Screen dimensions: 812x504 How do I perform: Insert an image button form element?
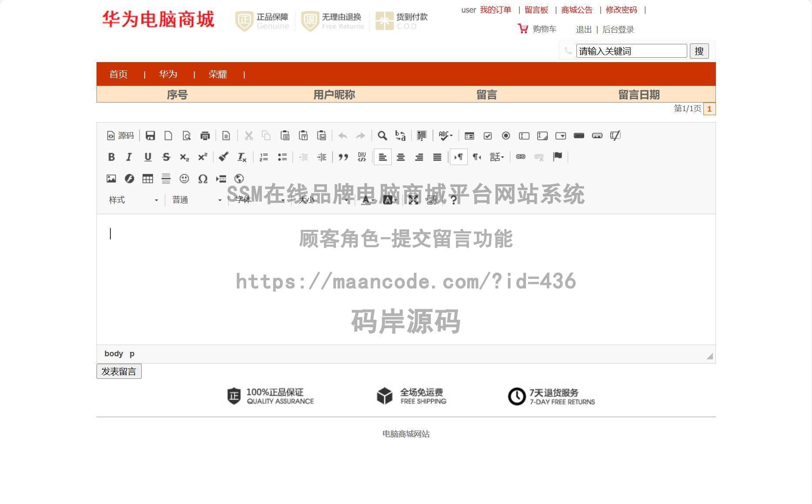pyautogui.click(x=597, y=136)
